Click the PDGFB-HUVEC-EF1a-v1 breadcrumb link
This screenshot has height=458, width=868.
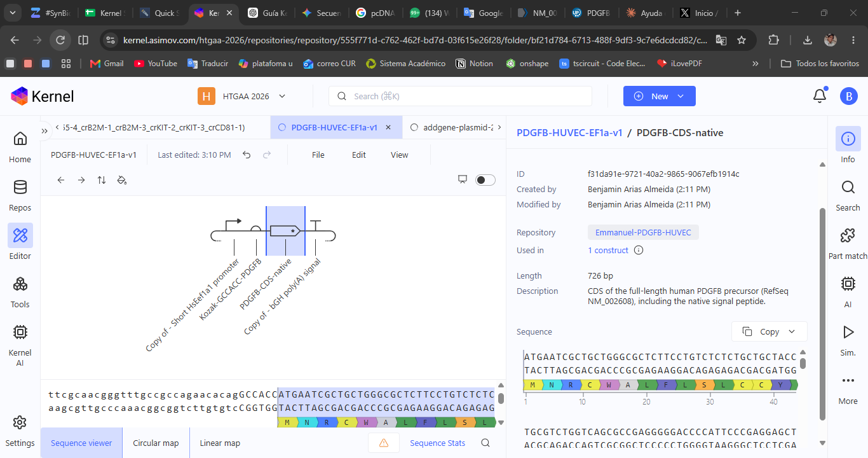click(x=569, y=132)
